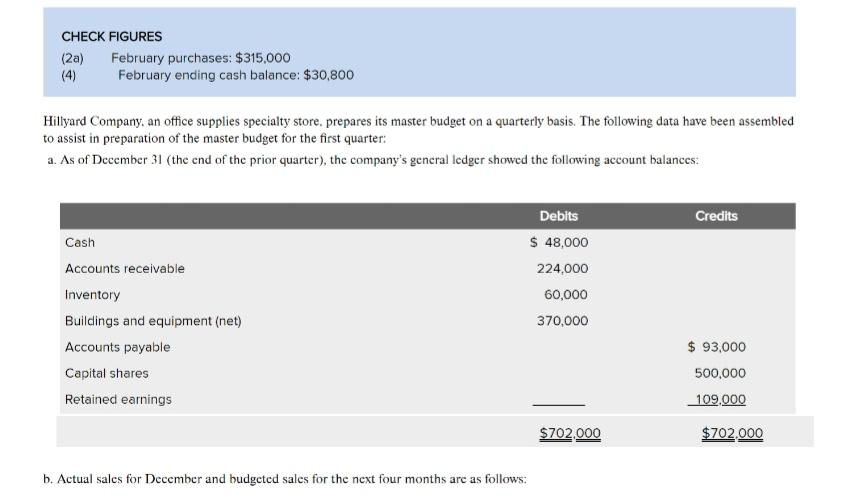Click the Credits column header

pyautogui.click(x=716, y=216)
